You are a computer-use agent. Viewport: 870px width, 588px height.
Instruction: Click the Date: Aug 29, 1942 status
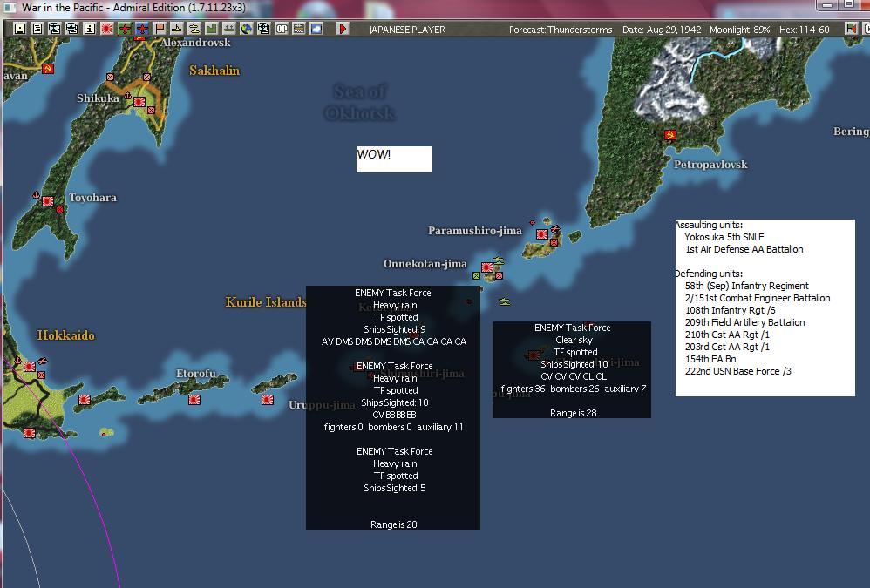(662, 30)
